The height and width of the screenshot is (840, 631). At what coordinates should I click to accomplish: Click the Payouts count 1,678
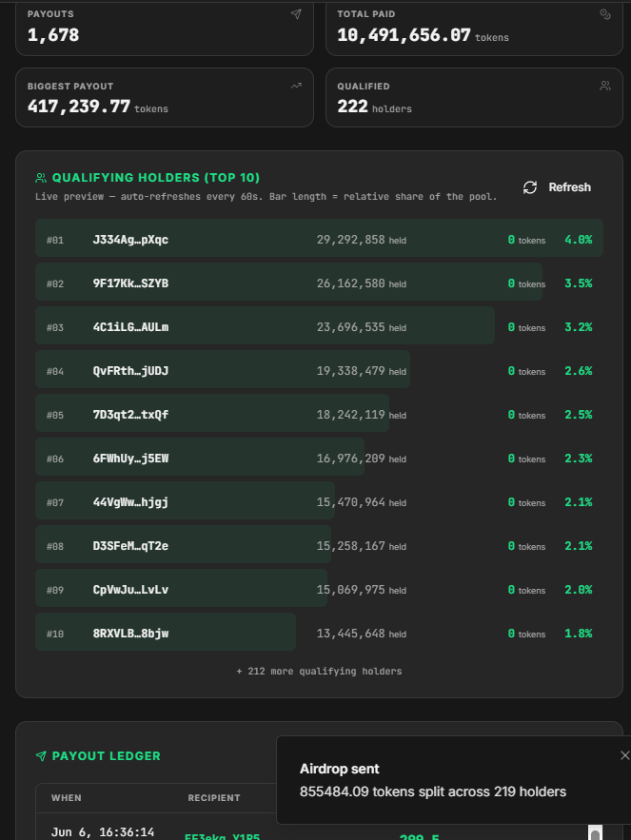[53, 35]
